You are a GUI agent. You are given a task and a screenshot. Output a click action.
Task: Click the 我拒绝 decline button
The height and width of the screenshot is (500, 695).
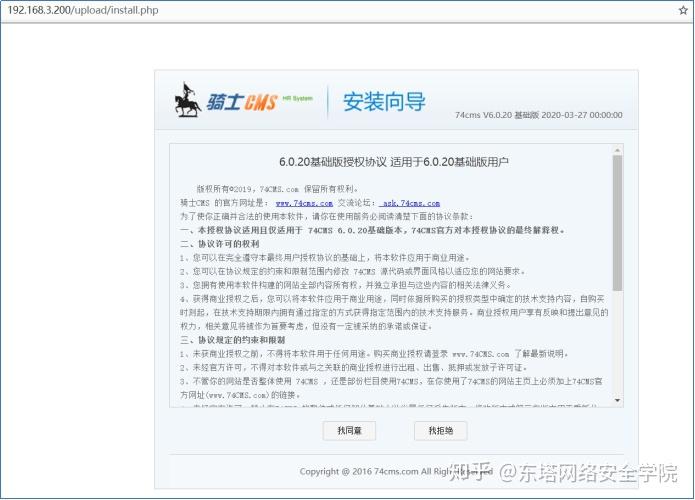coord(441,430)
